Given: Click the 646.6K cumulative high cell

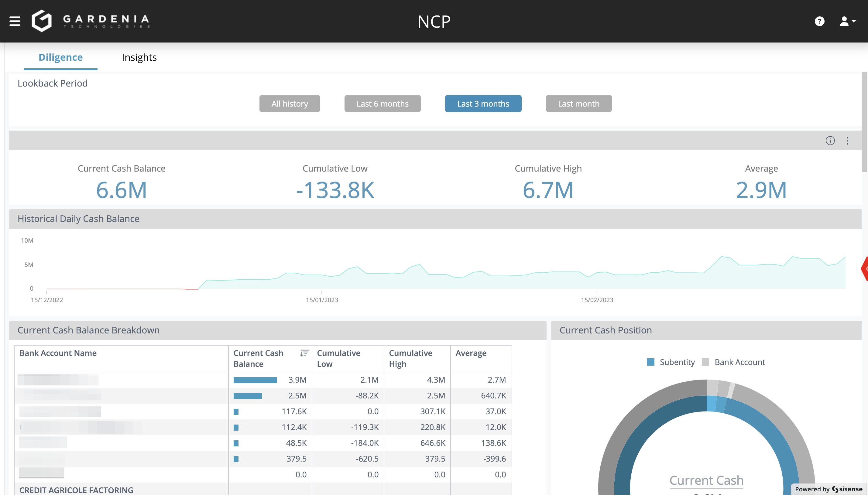Looking at the screenshot, I should 417,443.
